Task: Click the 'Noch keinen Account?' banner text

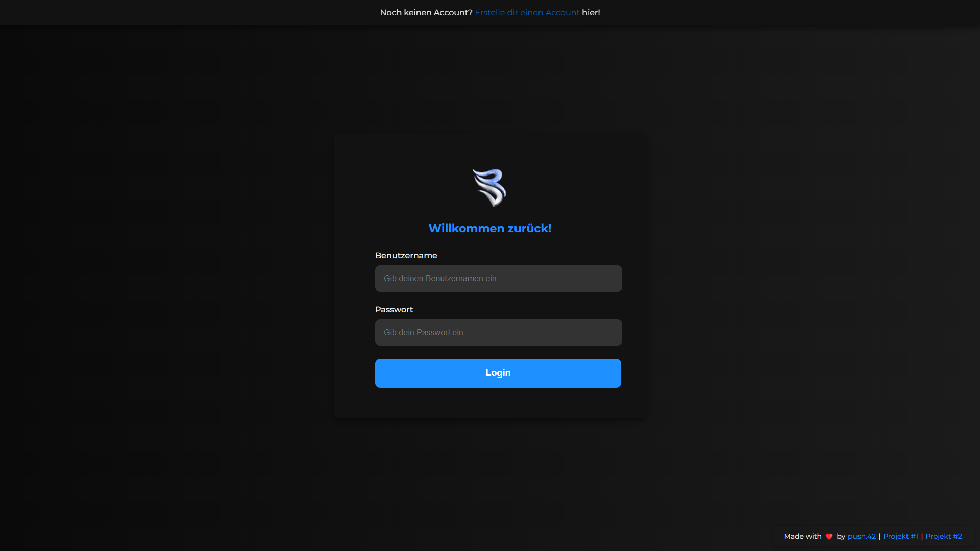Action: 426,12
